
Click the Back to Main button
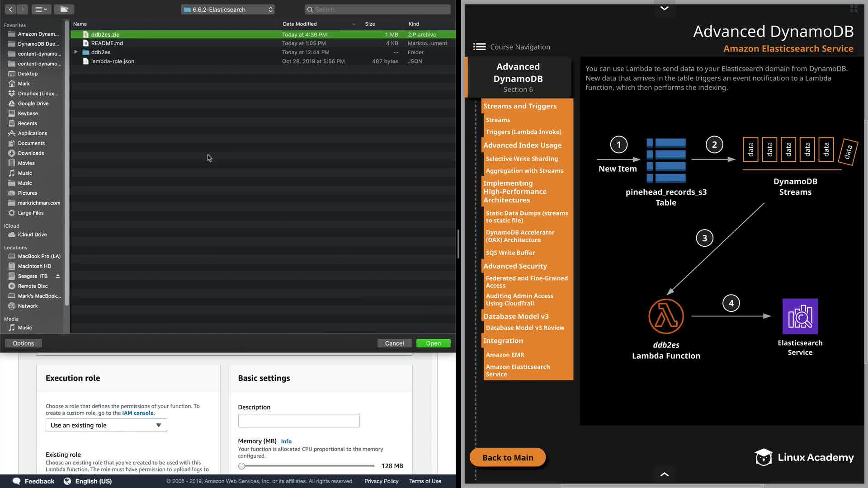click(x=508, y=458)
